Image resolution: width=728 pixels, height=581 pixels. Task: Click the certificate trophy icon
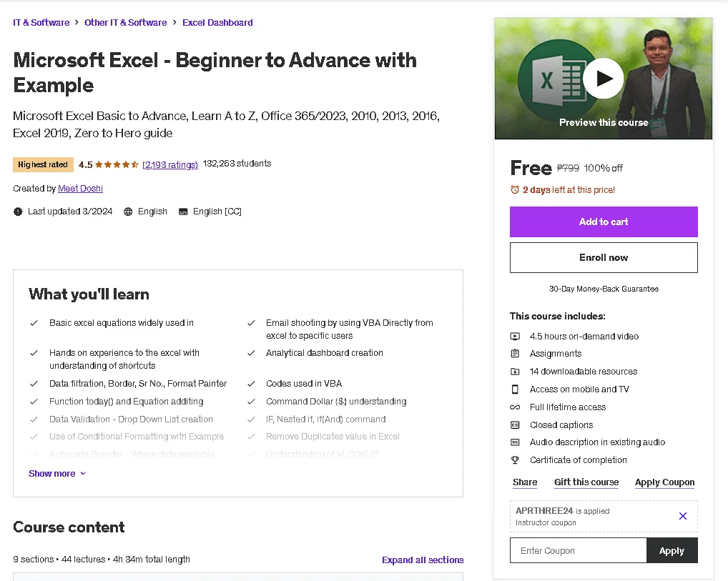(515, 460)
